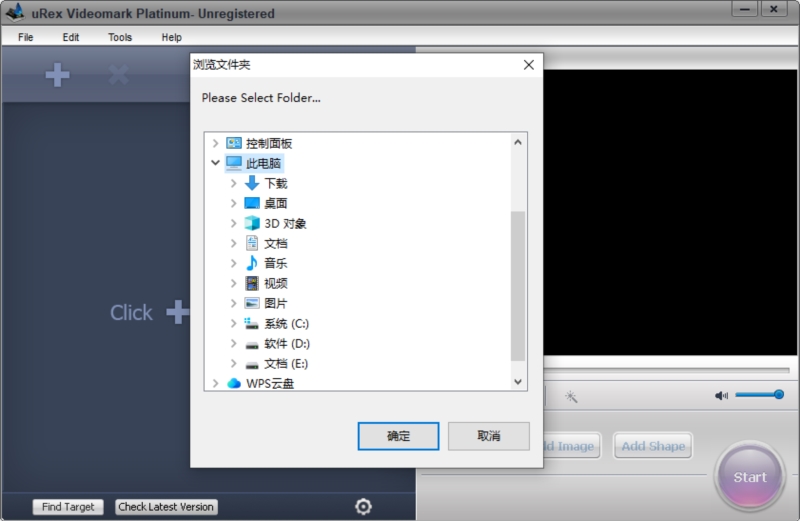Click the round Start button
The width and height of the screenshot is (800, 521).
click(x=749, y=477)
